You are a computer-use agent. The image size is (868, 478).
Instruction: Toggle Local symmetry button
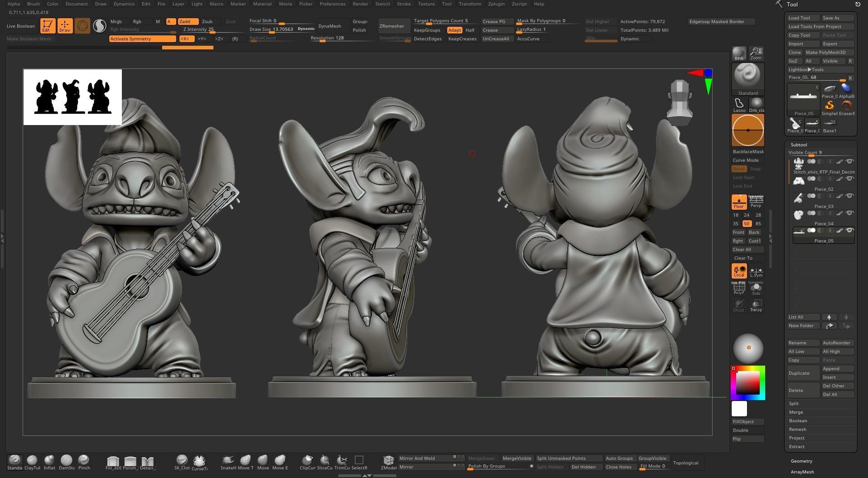tap(739, 271)
